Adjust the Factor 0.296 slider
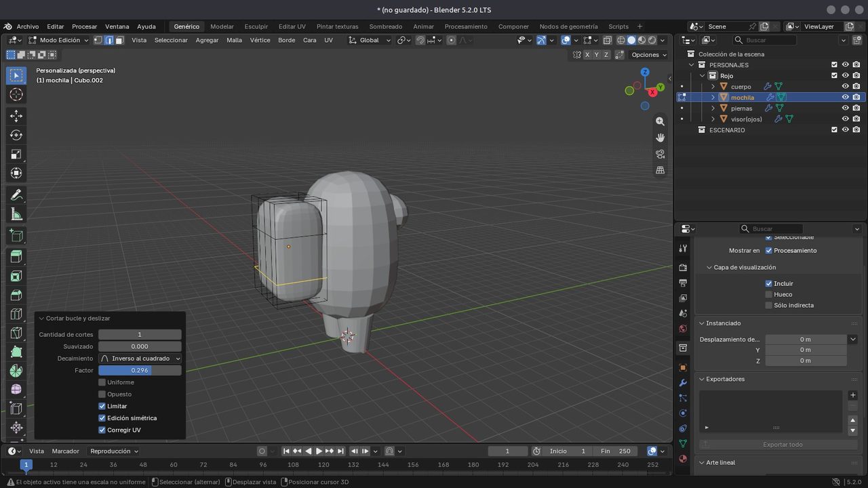Viewport: 868px width, 488px height. point(140,371)
